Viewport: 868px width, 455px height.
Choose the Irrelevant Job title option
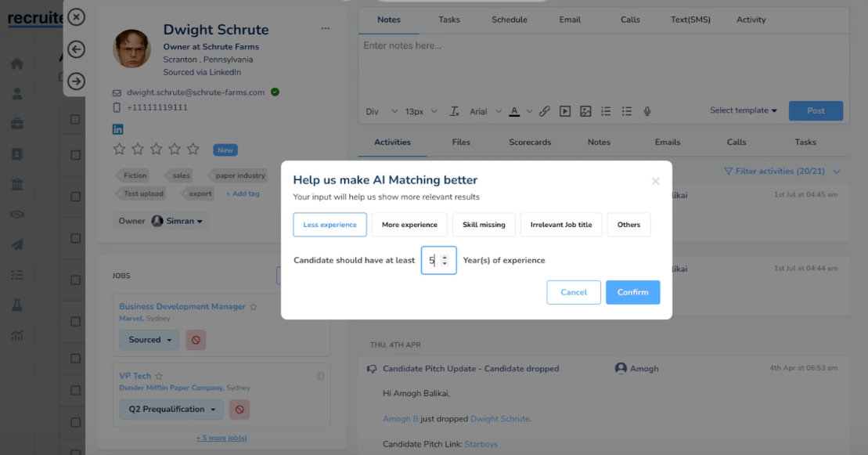point(561,225)
